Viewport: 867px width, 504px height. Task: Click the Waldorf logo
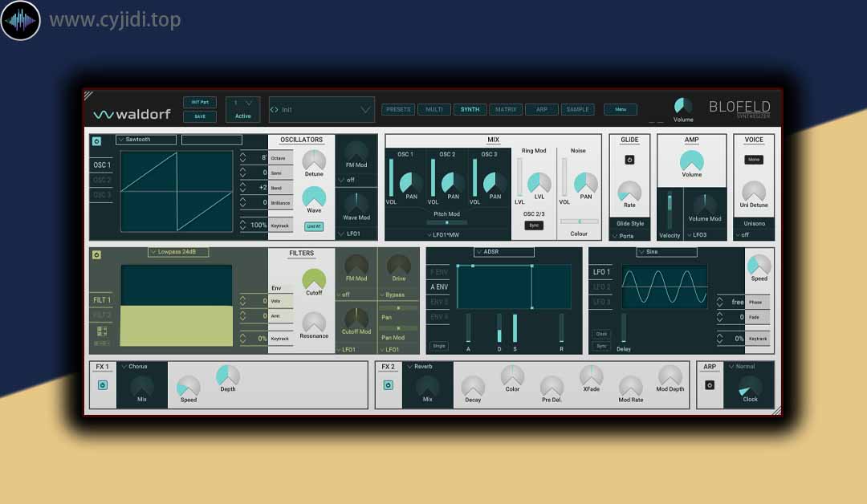[x=132, y=115]
